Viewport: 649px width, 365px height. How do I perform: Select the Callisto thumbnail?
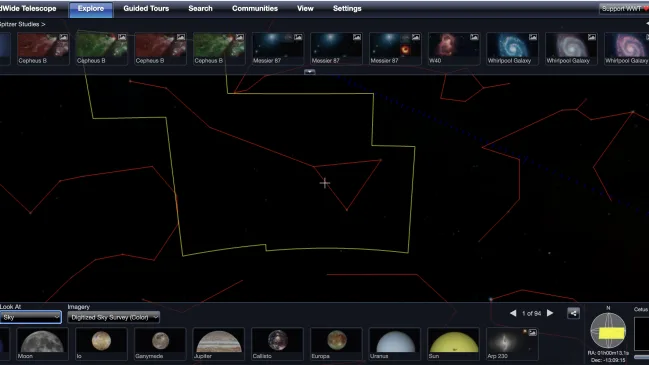click(277, 343)
